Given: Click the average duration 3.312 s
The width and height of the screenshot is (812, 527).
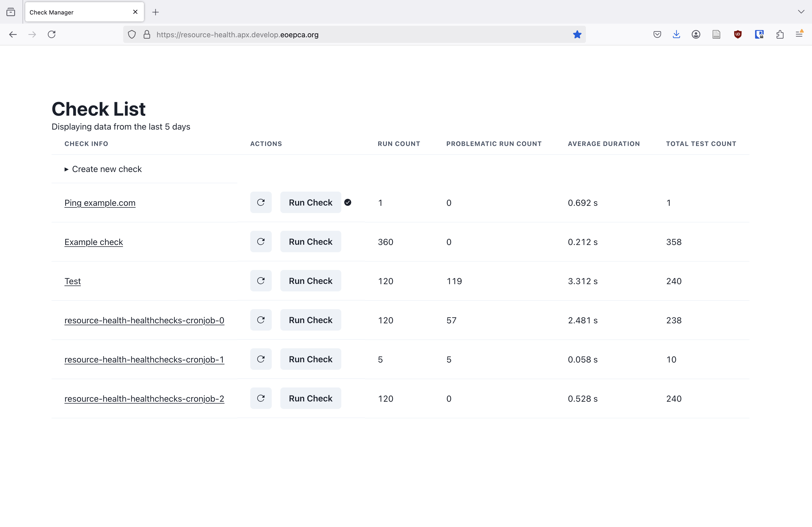Looking at the screenshot, I should click(583, 281).
